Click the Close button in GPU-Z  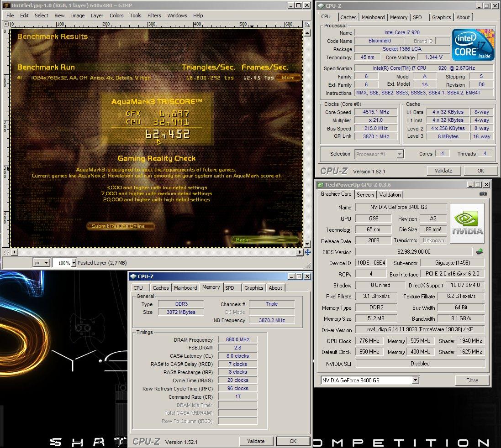(472, 380)
